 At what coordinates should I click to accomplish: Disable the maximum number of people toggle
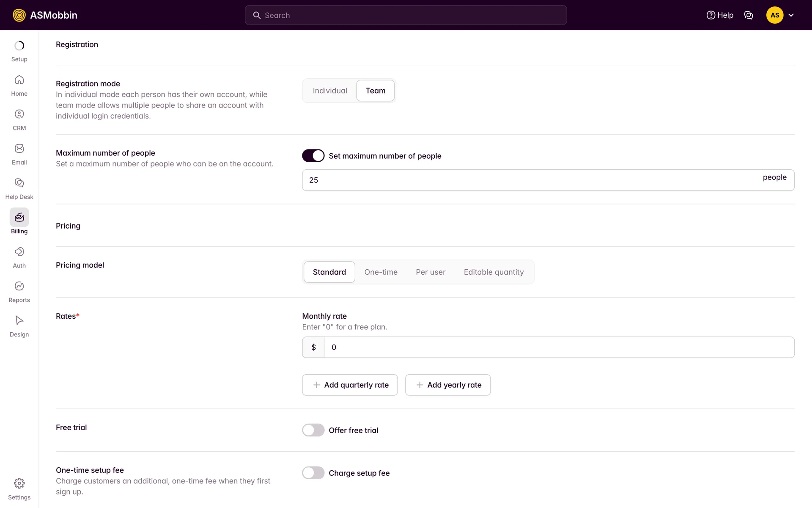tap(313, 156)
